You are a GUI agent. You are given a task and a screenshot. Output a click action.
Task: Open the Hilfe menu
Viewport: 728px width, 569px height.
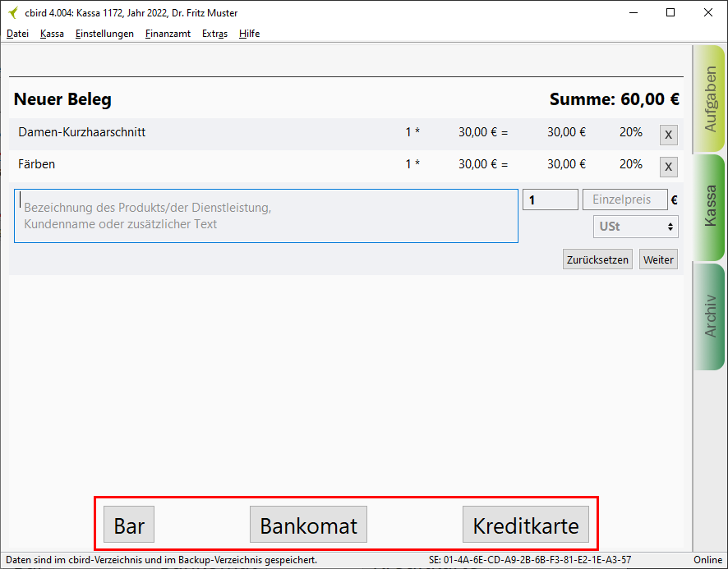pos(249,34)
